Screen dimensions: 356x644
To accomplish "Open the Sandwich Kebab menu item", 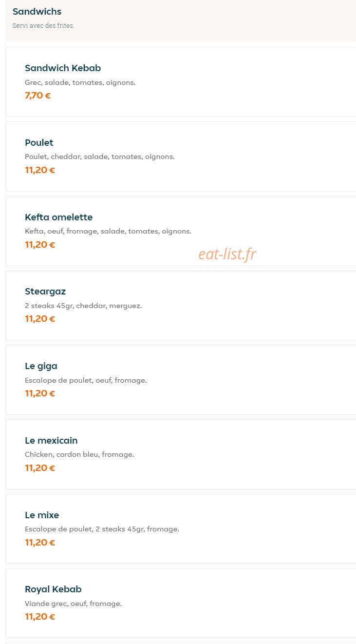I will click(181, 82).
